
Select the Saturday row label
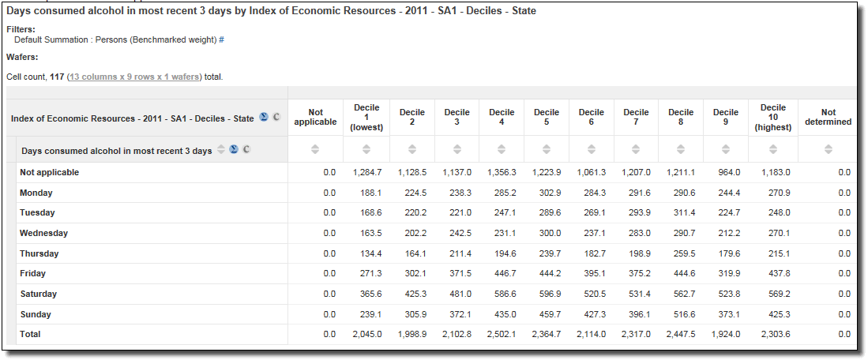tap(37, 294)
